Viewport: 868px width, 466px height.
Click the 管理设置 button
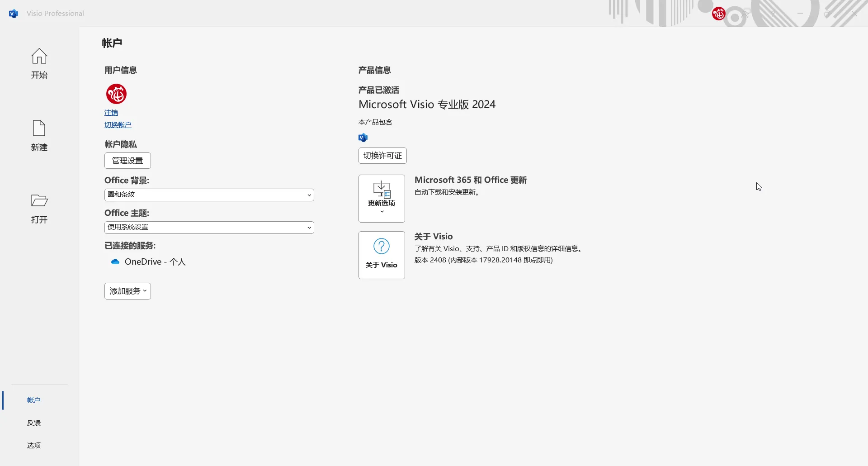click(127, 161)
